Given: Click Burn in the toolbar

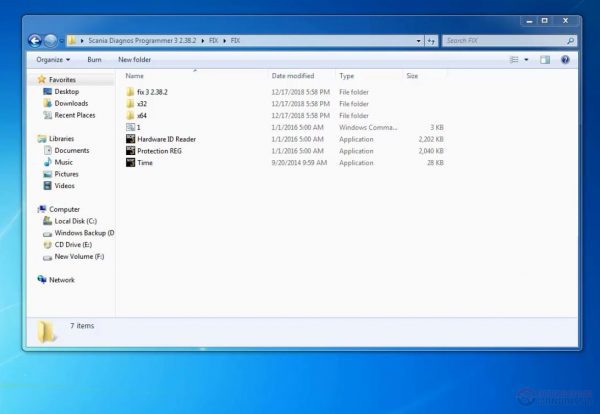Looking at the screenshot, I should pos(94,60).
